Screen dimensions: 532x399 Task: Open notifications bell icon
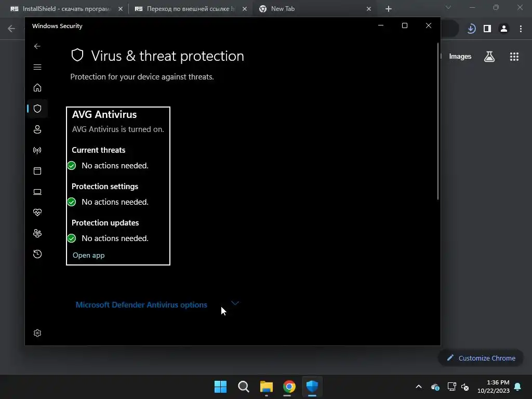pyautogui.click(x=518, y=387)
